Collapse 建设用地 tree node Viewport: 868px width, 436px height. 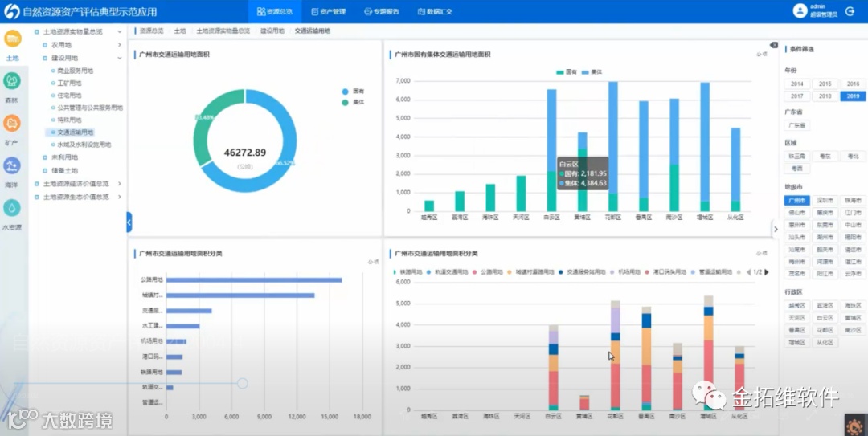120,58
